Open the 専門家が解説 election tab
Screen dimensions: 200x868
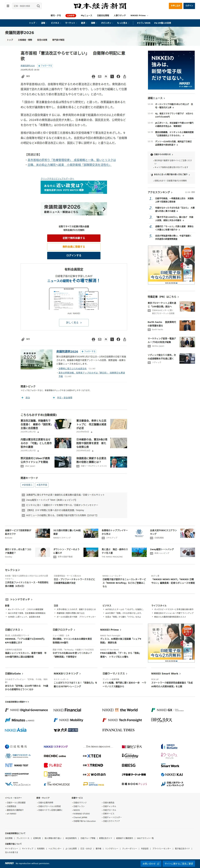click(x=58, y=40)
